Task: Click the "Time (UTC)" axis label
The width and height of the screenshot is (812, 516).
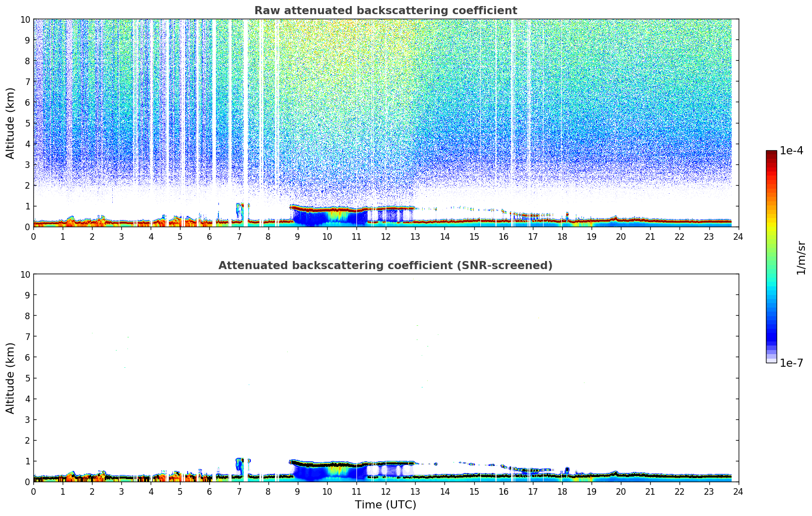Action: point(386,505)
